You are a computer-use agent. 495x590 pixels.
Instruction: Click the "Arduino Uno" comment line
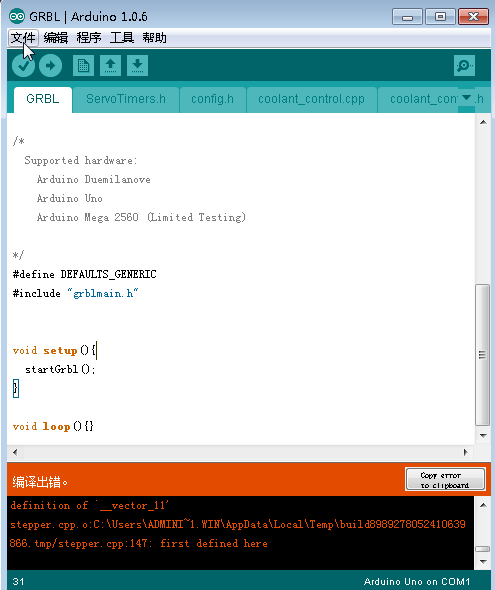tap(70, 198)
